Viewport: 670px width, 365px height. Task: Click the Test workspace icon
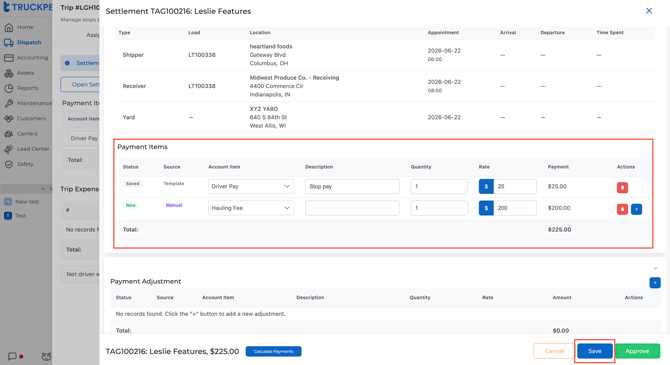[x=8, y=216]
